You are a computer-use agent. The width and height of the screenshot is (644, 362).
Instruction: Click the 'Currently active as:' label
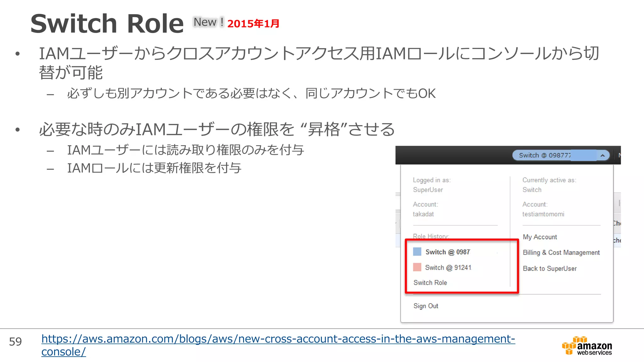pyautogui.click(x=549, y=180)
